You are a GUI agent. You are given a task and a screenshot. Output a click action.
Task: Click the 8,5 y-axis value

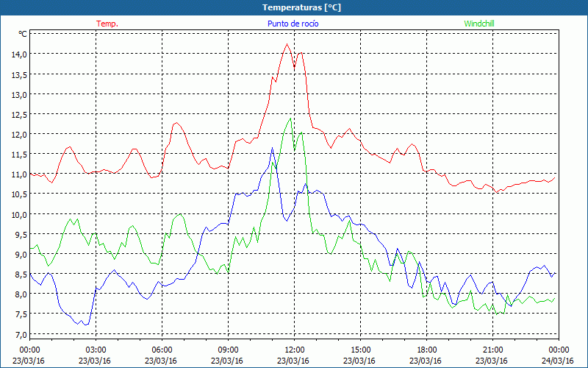[x=21, y=274]
